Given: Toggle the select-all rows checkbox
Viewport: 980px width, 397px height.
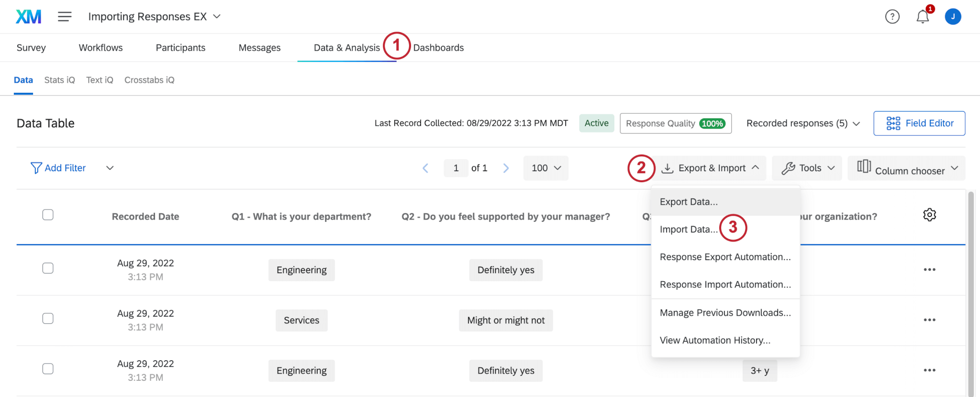Looking at the screenshot, I should click(48, 215).
